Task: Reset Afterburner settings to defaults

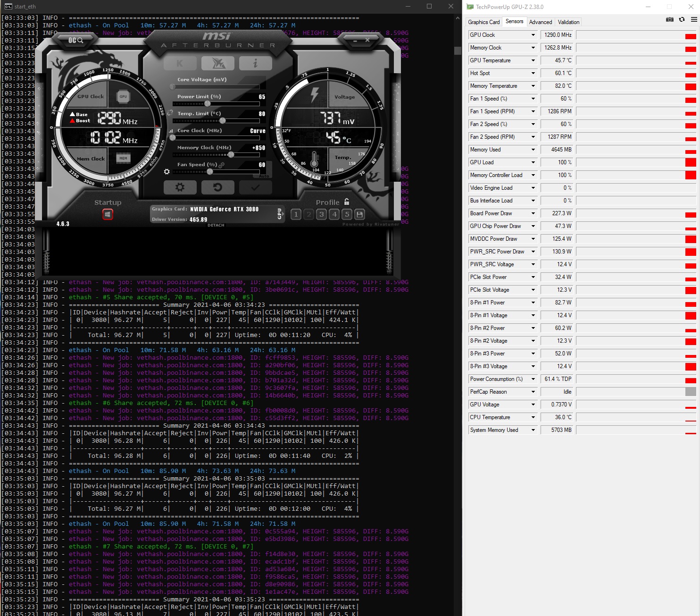Action: click(x=217, y=187)
